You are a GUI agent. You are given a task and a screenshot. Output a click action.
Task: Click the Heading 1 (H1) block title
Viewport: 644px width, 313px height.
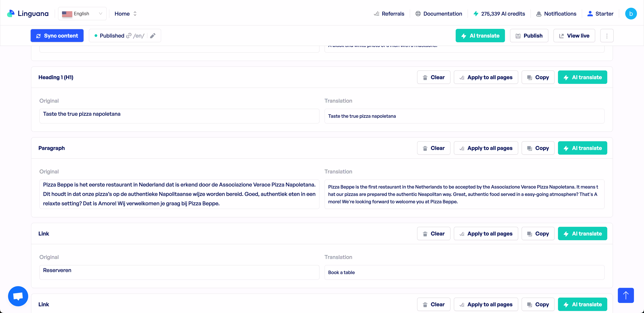[x=56, y=77]
